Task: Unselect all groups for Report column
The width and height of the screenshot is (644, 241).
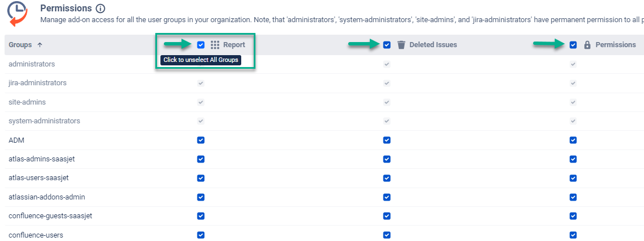Action: click(x=201, y=45)
